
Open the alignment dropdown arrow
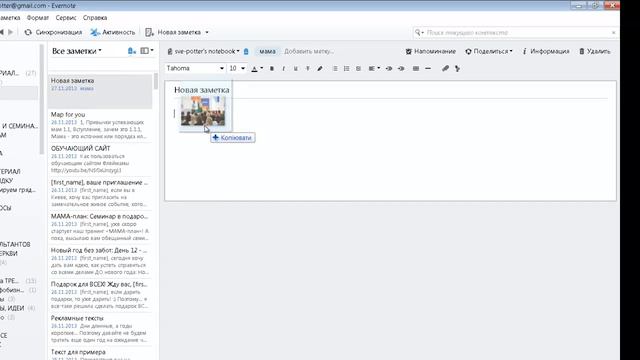click(x=379, y=69)
